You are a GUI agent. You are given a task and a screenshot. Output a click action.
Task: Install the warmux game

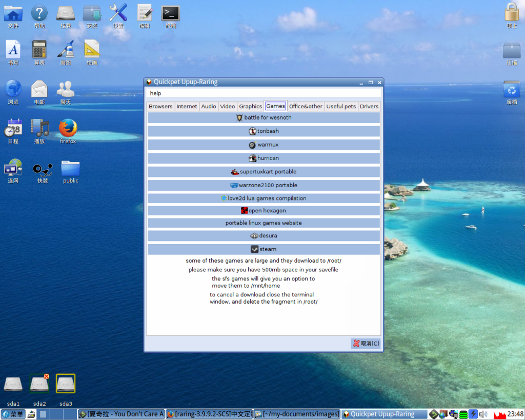pyautogui.click(x=264, y=145)
